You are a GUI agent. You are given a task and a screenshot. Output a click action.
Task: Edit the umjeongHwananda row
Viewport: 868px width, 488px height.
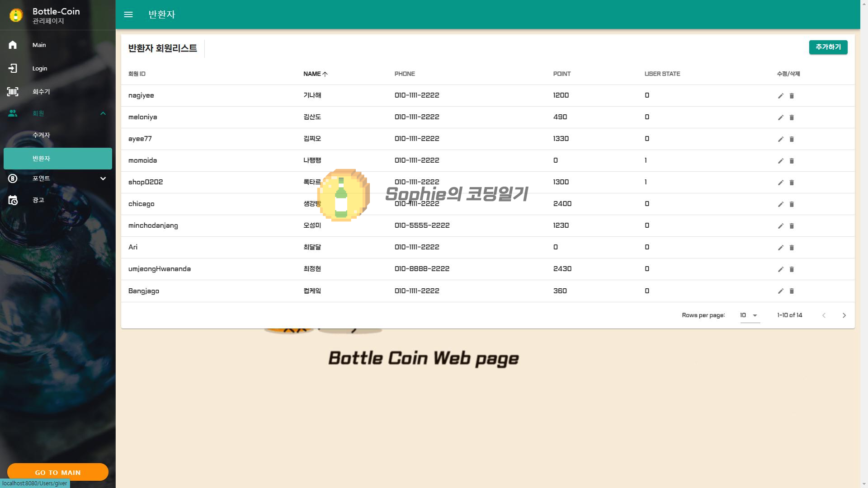point(780,269)
